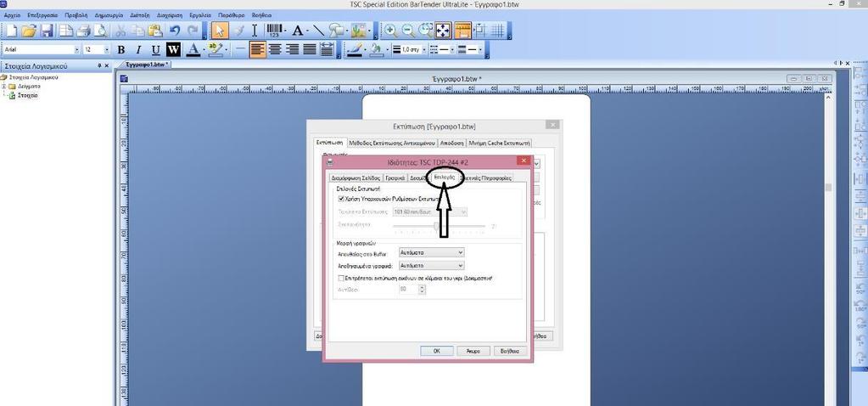This screenshot has width=868, height=406.
Task: Open the 'Απευθείας στο Buffer' dropdown
Action: tap(431, 252)
